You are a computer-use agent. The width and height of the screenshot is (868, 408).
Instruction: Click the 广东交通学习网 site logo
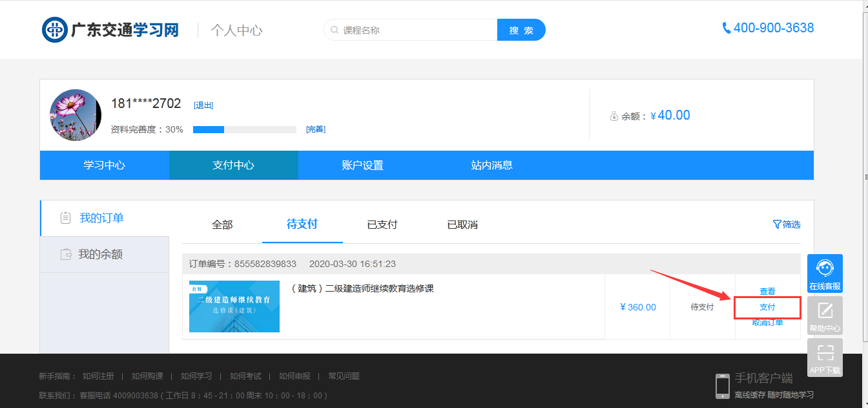[x=110, y=30]
